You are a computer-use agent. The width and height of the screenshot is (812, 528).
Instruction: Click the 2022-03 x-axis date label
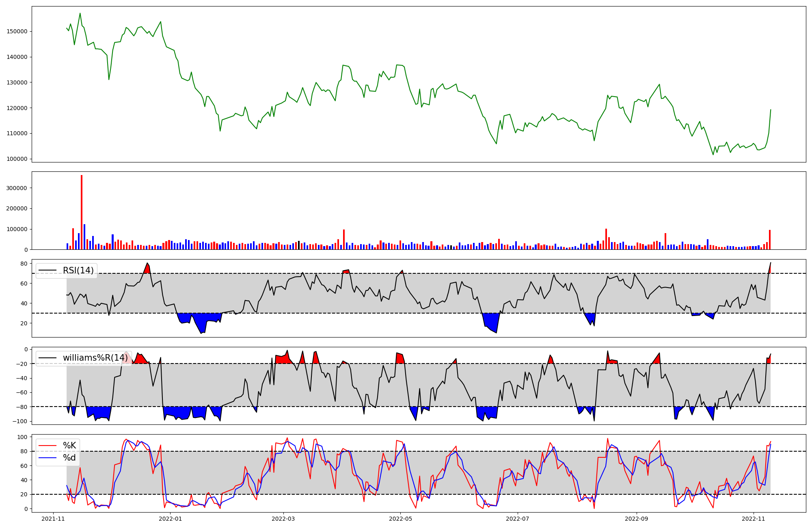[283, 519]
